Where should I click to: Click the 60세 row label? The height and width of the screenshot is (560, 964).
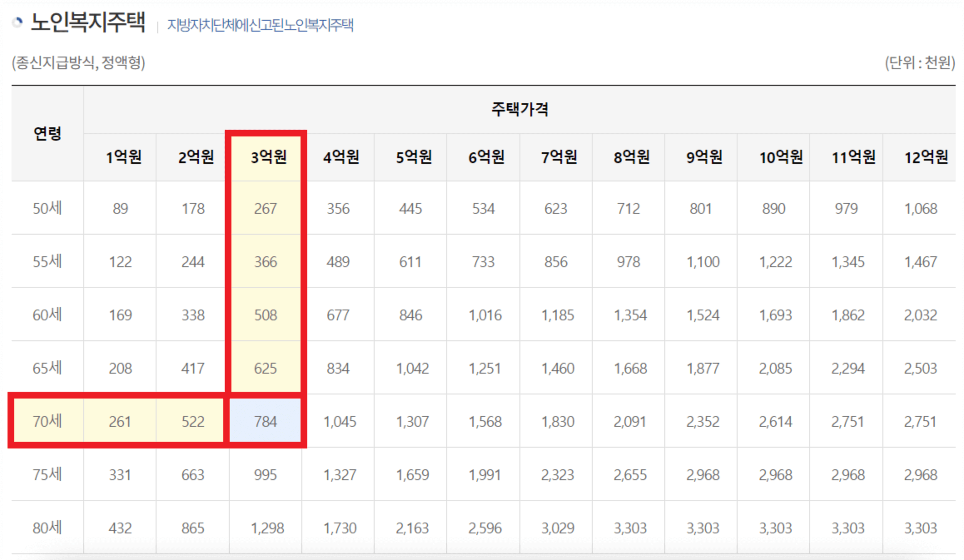tap(47, 315)
